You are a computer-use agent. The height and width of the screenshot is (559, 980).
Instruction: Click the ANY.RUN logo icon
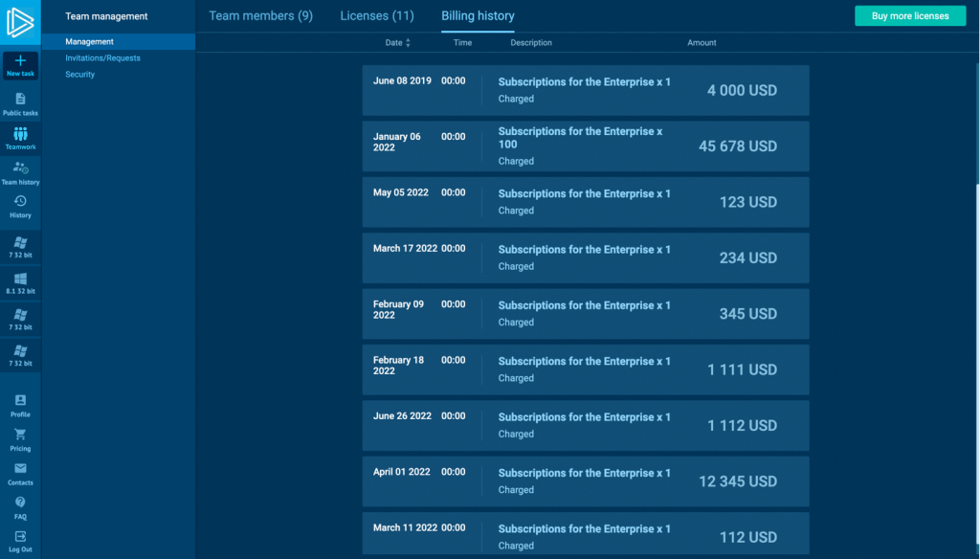(x=20, y=22)
